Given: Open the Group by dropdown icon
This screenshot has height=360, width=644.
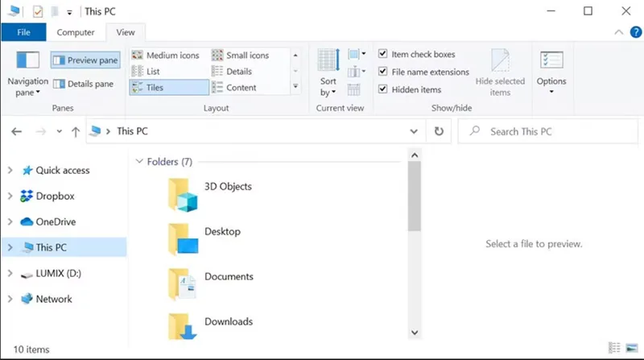Looking at the screenshot, I should click(357, 54).
